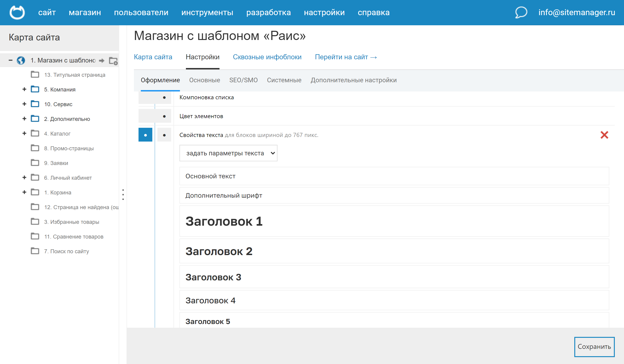Toggle the gray dot box of Свойства текста
The width and height of the screenshot is (624, 364).
tap(164, 135)
